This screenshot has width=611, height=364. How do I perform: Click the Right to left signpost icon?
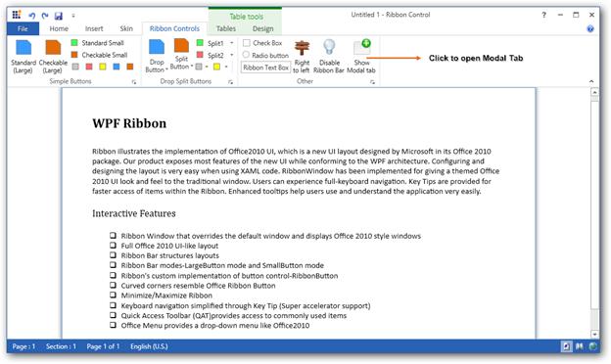[x=302, y=49]
